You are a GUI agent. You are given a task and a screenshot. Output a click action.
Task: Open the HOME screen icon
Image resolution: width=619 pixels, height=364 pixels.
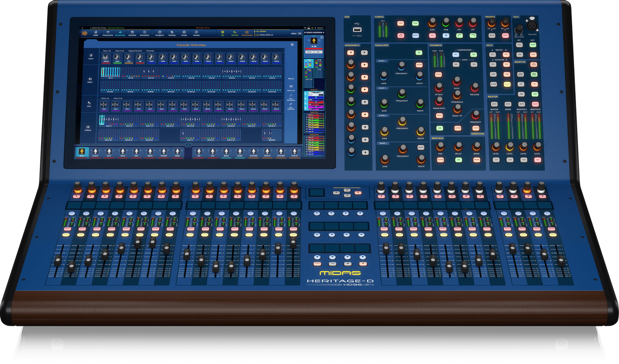pos(95,33)
